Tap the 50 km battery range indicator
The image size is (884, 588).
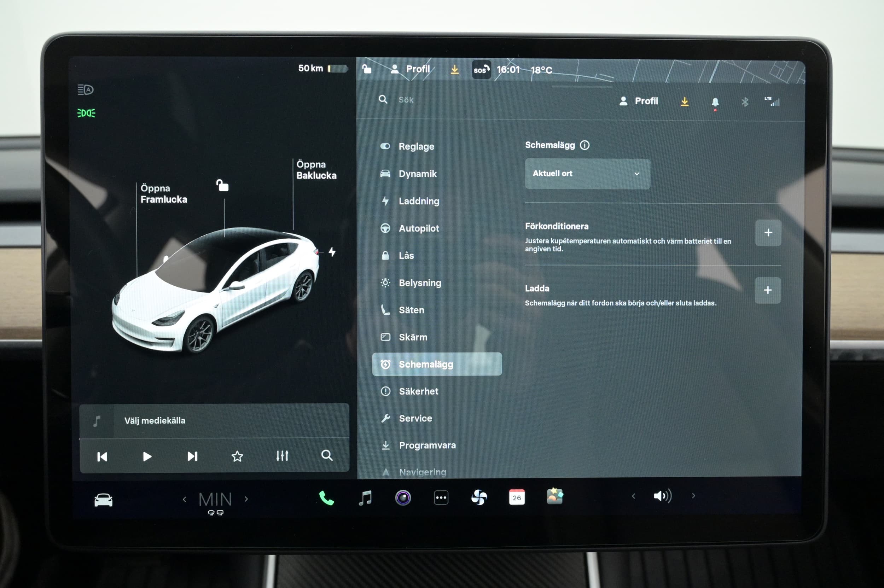coord(323,68)
